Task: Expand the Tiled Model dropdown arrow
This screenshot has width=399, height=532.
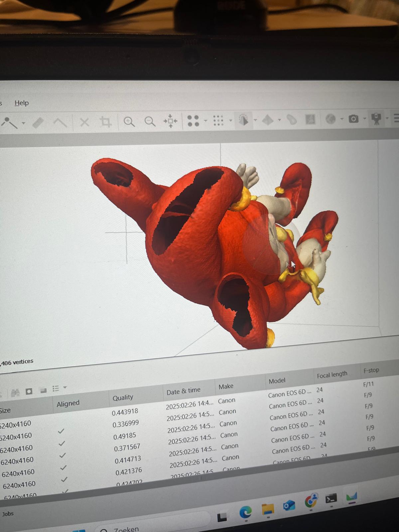Action: click(279, 120)
